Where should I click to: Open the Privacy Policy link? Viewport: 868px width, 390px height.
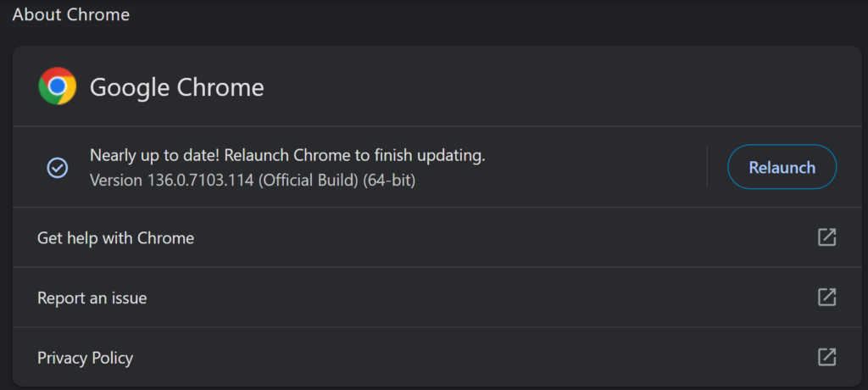click(85, 358)
